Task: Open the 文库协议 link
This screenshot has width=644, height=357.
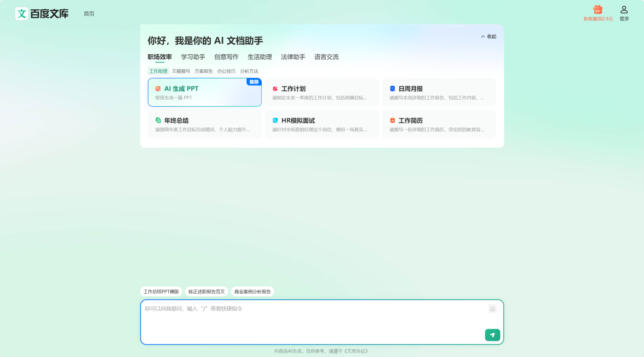Action: coord(356,351)
